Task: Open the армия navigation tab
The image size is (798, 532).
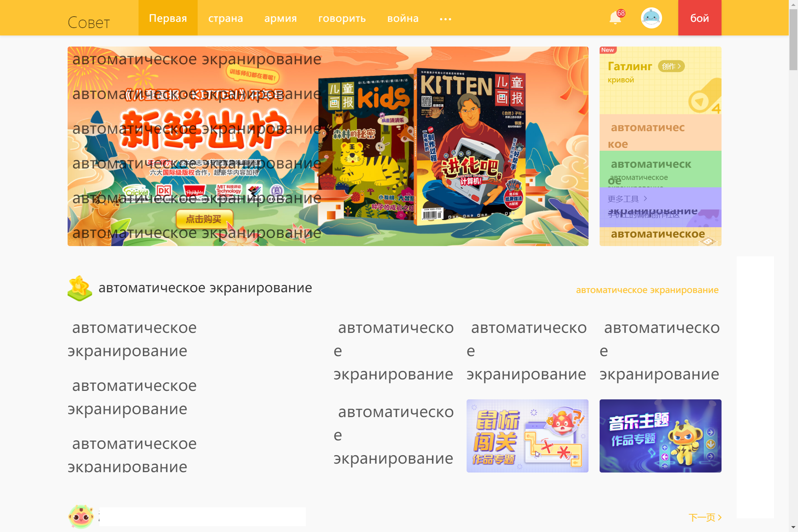Action: tap(281, 18)
